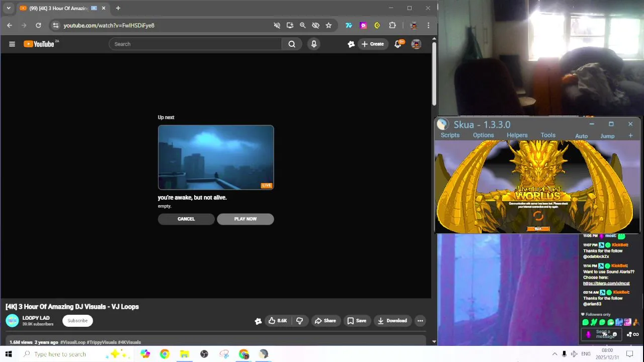This screenshot has height=362, width=644.
Task: Click the install app icon in address bar
Action: pos(290,25)
